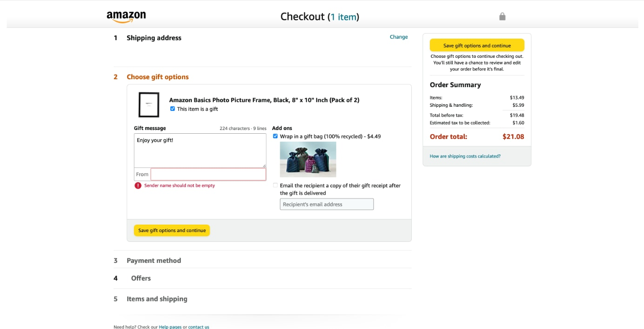The width and height of the screenshot is (644, 329).
Task: Click the photo frame product thumbnail
Action: (x=149, y=104)
